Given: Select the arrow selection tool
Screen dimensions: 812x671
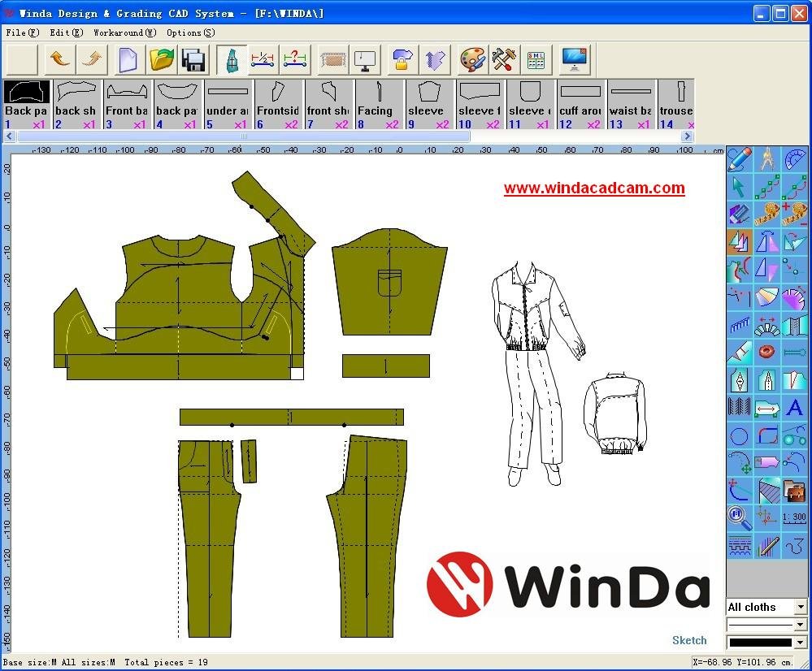Looking at the screenshot, I should (x=738, y=187).
